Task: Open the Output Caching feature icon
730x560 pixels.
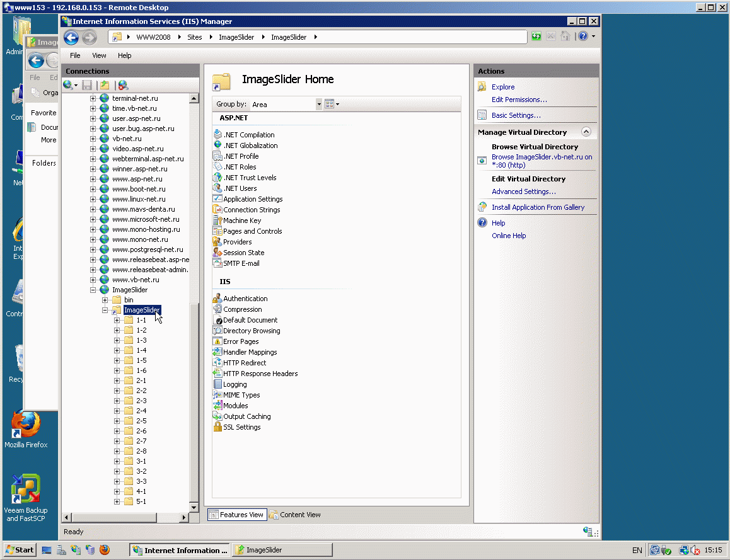Action: (x=217, y=416)
